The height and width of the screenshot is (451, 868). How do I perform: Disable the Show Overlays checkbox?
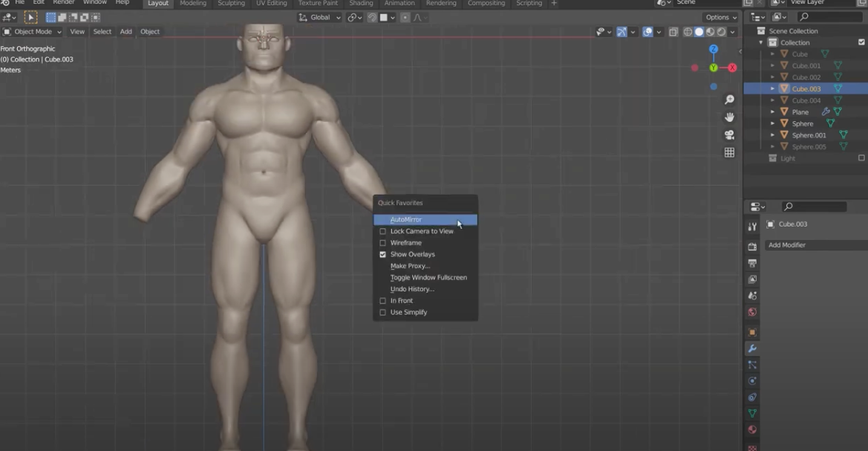pyautogui.click(x=382, y=254)
